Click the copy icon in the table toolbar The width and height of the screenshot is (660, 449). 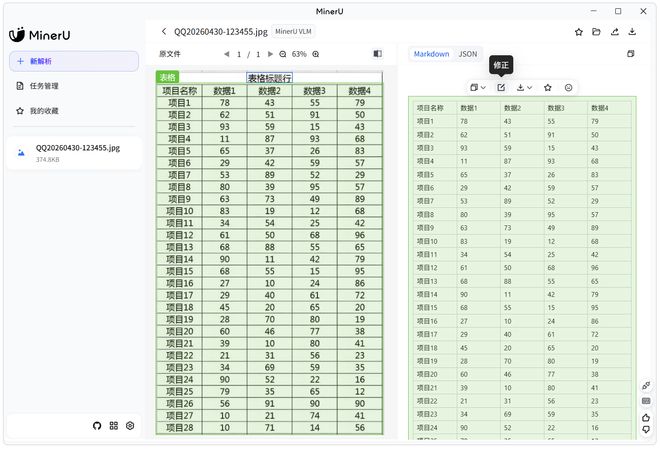coord(474,88)
